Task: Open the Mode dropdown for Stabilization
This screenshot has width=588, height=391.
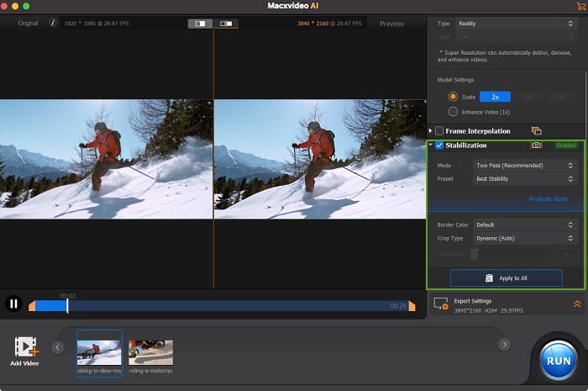Action: tap(524, 166)
